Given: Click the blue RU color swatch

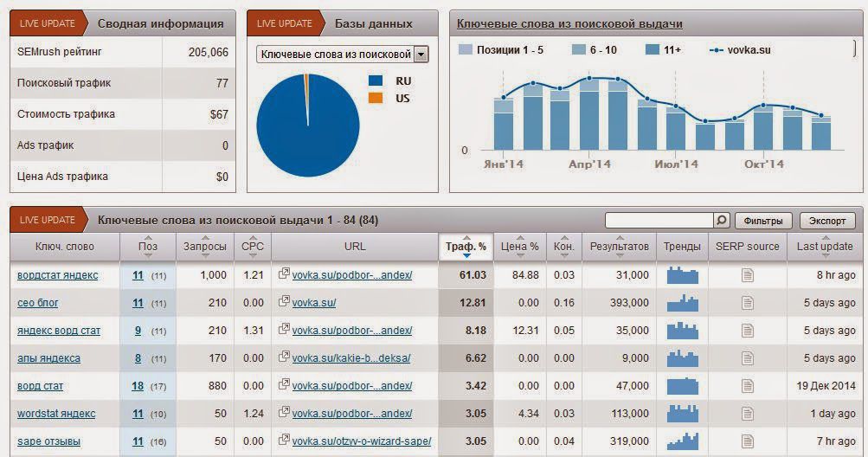Looking at the screenshot, I should pyautogui.click(x=376, y=80).
